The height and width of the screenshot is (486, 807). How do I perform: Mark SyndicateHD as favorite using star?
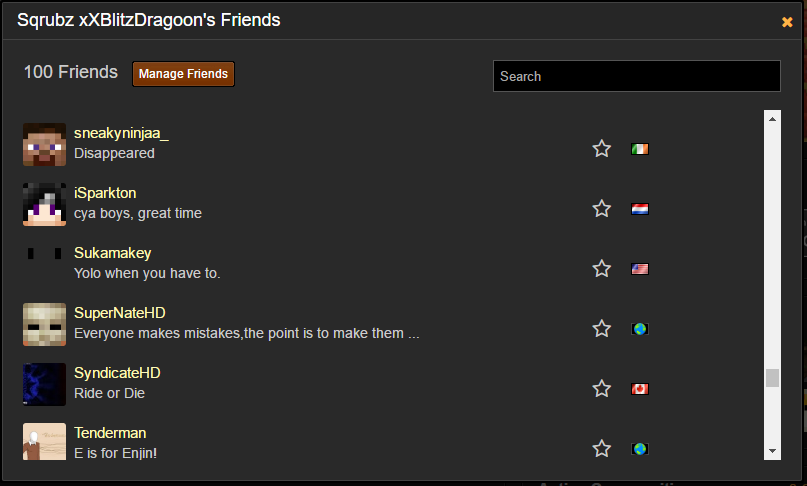601,389
